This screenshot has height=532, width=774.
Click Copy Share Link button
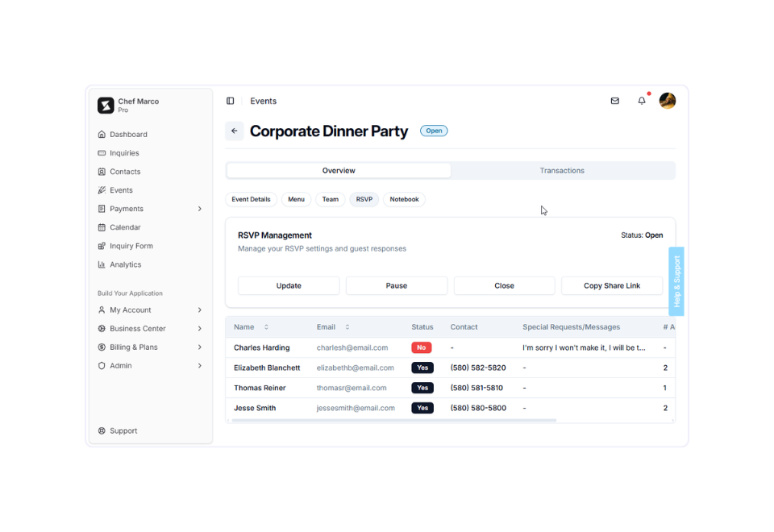pyautogui.click(x=612, y=285)
